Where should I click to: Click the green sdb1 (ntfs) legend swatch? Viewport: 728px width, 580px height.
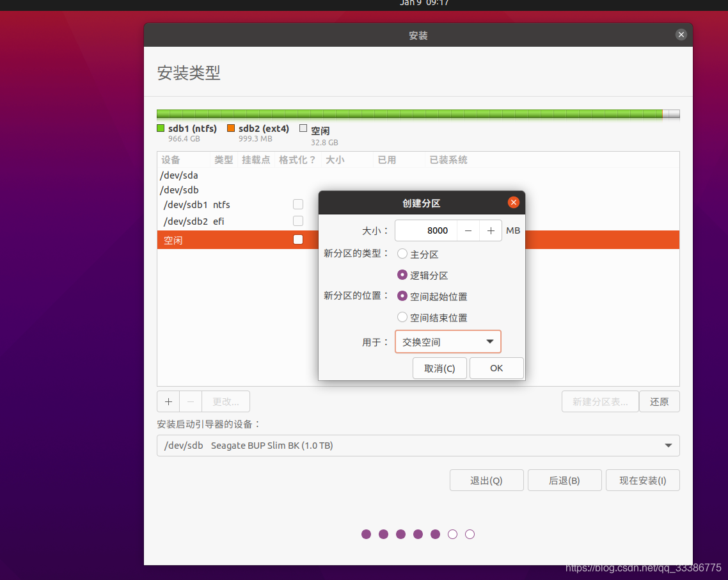tap(161, 128)
